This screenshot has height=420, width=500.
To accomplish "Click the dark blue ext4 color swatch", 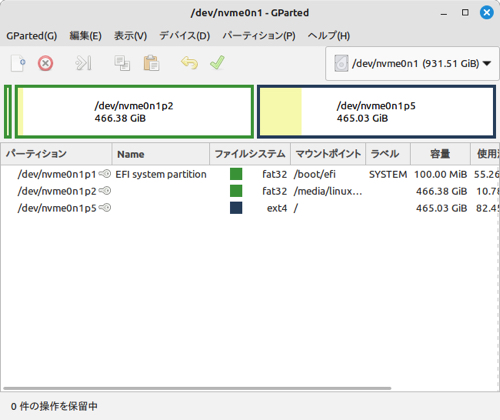I will 236,208.
